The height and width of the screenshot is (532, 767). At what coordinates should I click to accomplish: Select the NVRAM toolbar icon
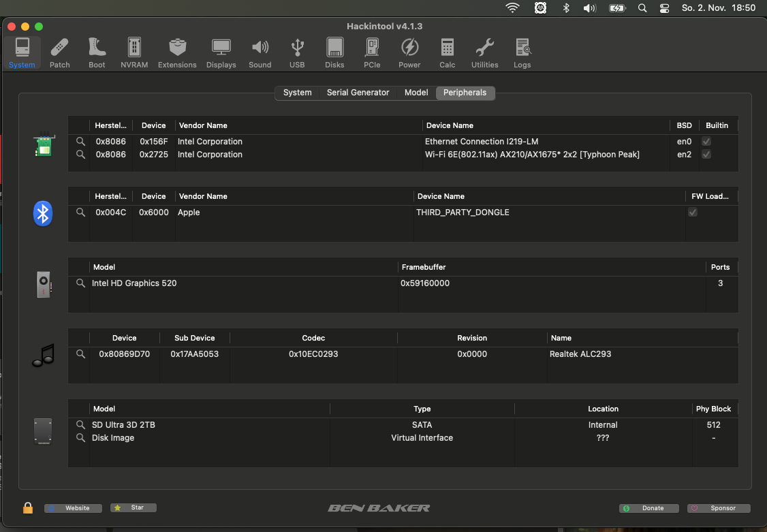point(134,52)
